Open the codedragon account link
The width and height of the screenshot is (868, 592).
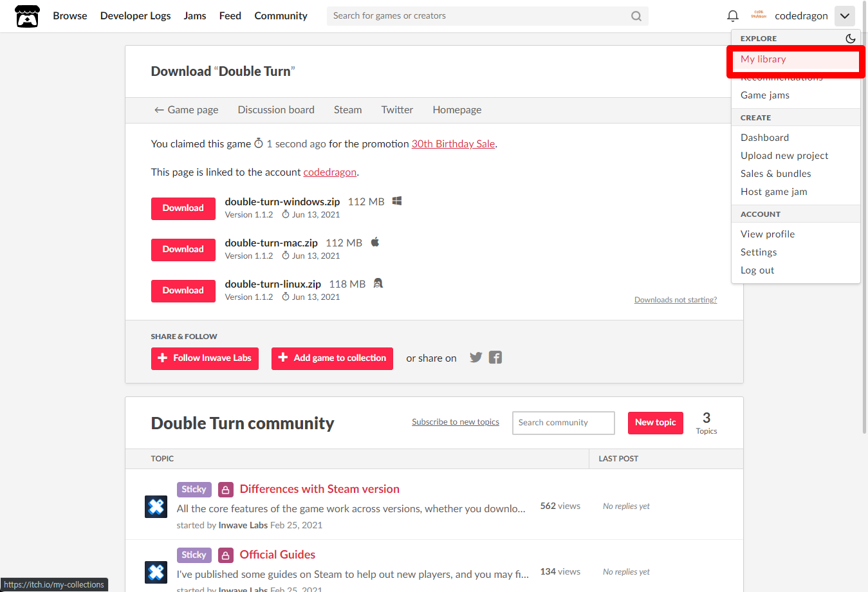(330, 172)
